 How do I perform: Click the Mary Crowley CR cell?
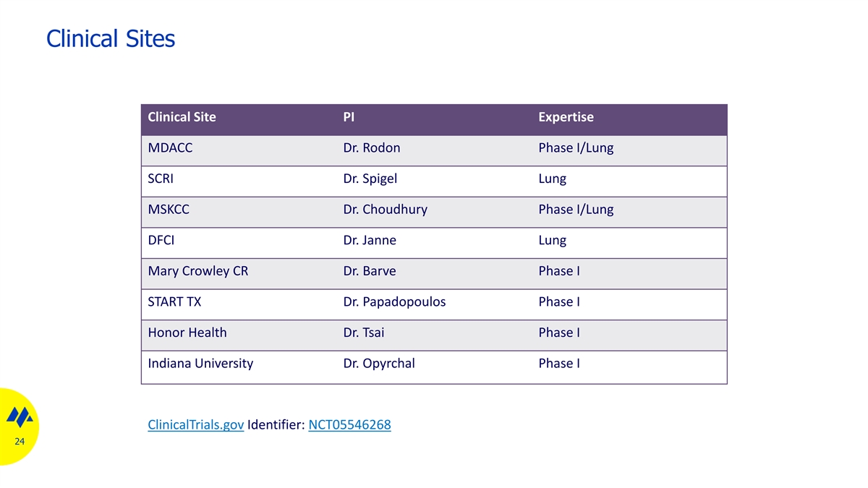pyautogui.click(x=197, y=271)
